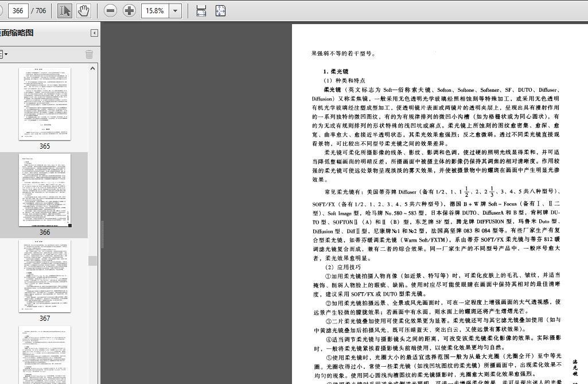The image size is (588, 384).
Task: Zoom in with the plus button
Action: tap(130, 10)
